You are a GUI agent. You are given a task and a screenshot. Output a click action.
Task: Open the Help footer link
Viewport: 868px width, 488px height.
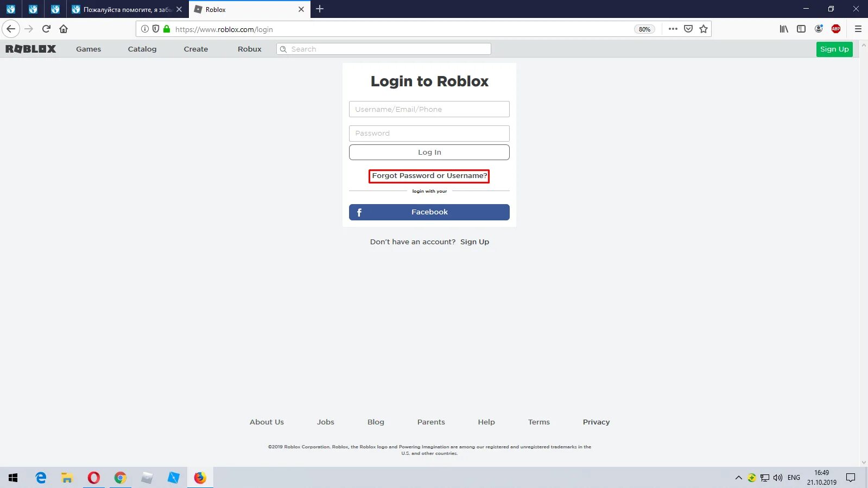pos(486,422)
